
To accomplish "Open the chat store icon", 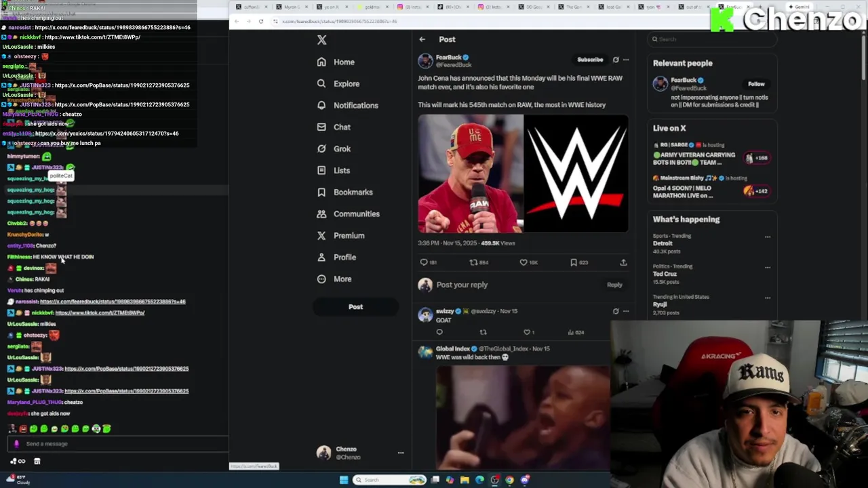I will click(37, 462).
